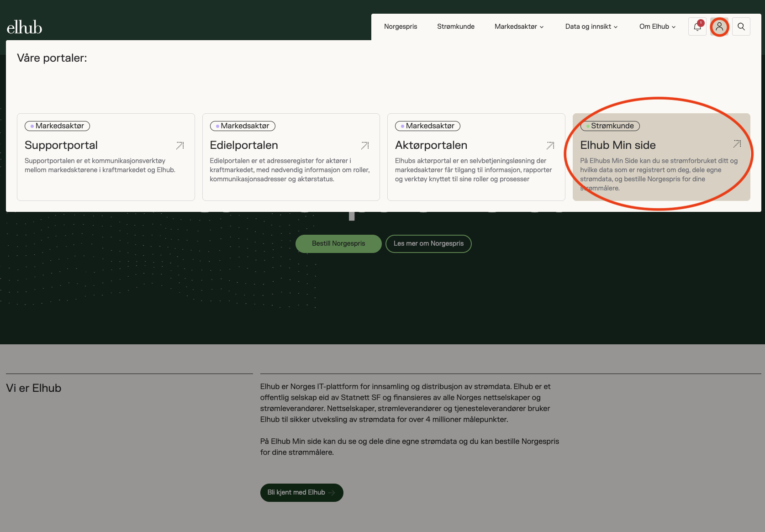Click the Supportportal description text

[x=100, y=165]
